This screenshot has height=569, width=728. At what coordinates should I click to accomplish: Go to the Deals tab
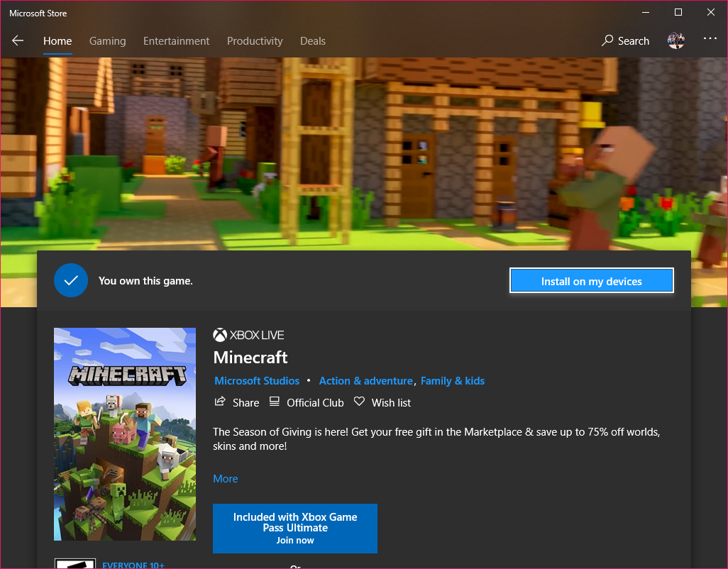pos(312,41)
